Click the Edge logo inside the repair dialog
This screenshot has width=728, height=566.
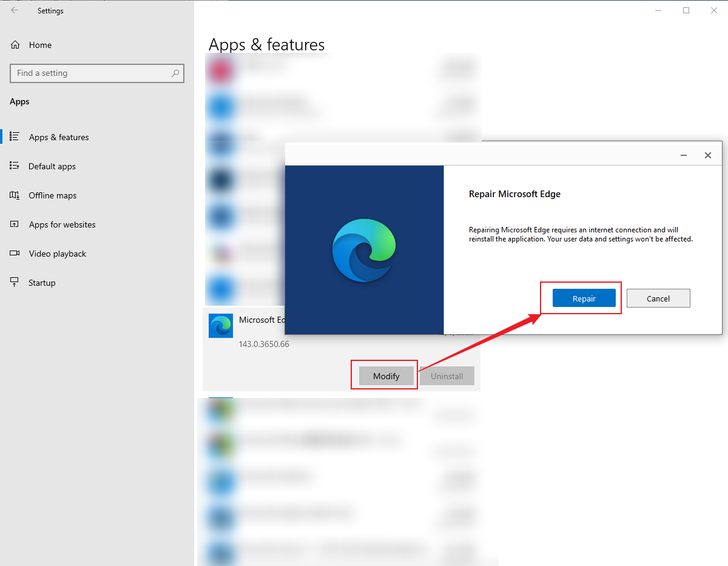364,249
